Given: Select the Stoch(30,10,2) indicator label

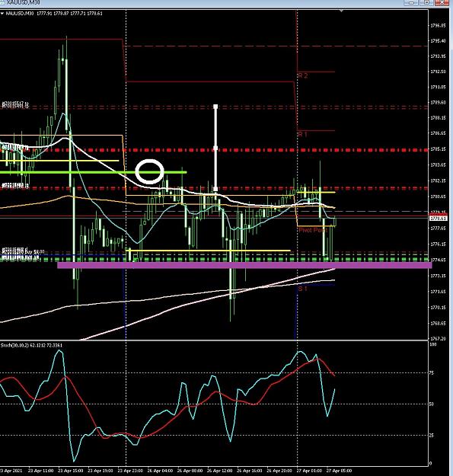Looking at the screenshot, I should tap(31, 345).
